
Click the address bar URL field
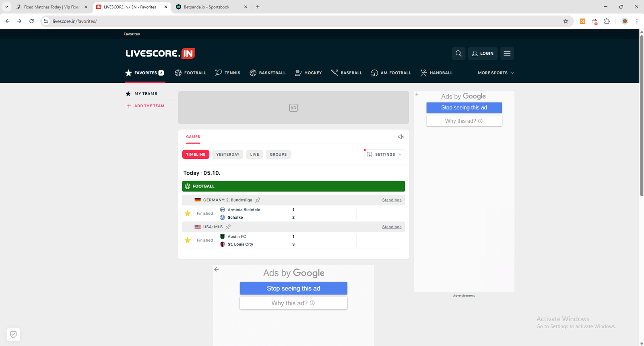282,21
